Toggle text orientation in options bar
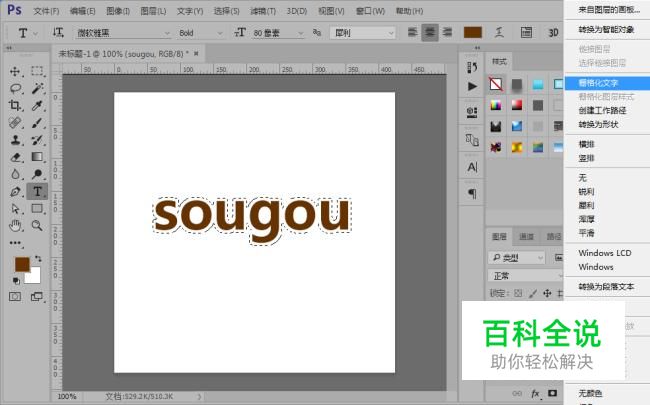 (x=58, y=32)
